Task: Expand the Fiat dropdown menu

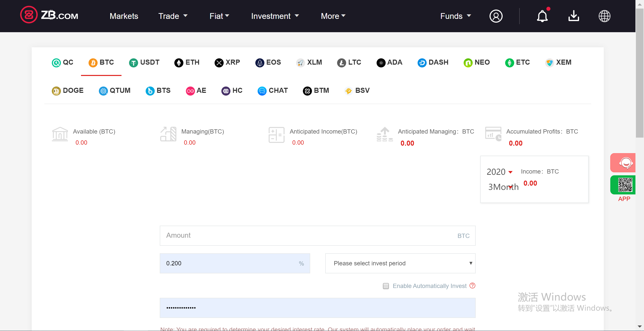Action: (219, 16)
